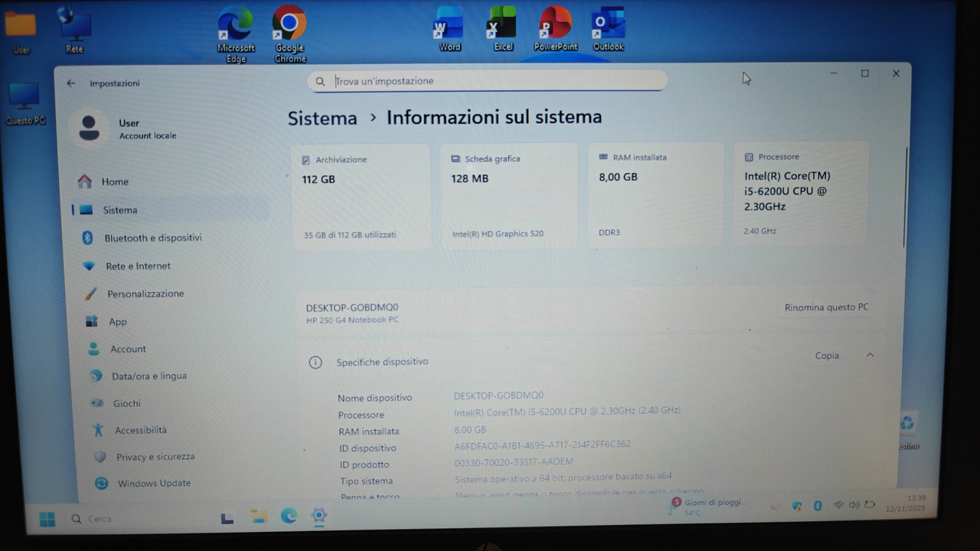Open the App section in sidebar
Image resolution: width=980 pixels, height=551 pixels.
pyautogui.click(x=117, y=321)
